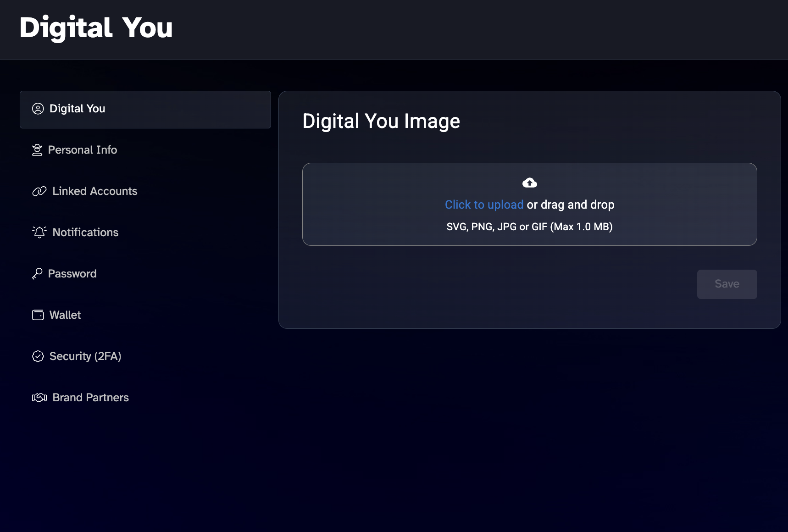Click the Wallet icon in sidebar
This screenshot has height=532, width=788.
[x=38, y=315]
